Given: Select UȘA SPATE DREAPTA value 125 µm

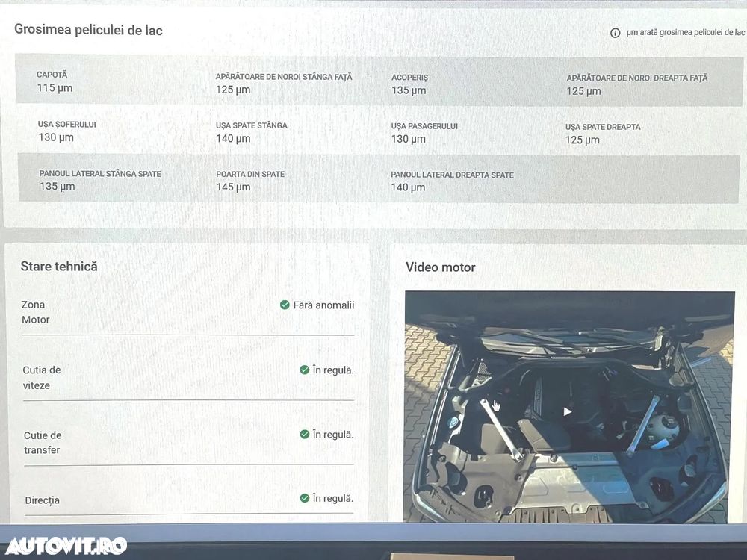Looking at the screenshot, I should pyautogui.click(x=583, y=140).
